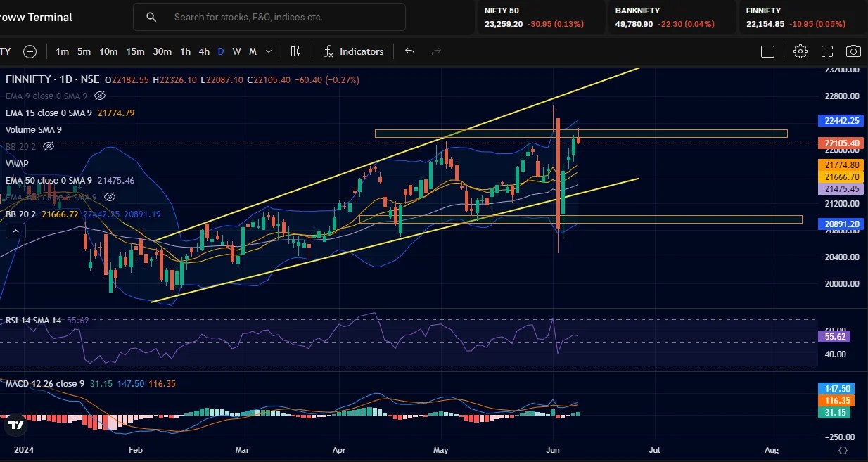This screenshot has width=868, height=462.
Task: Select the M monthly timeframe
Action: 253,51
